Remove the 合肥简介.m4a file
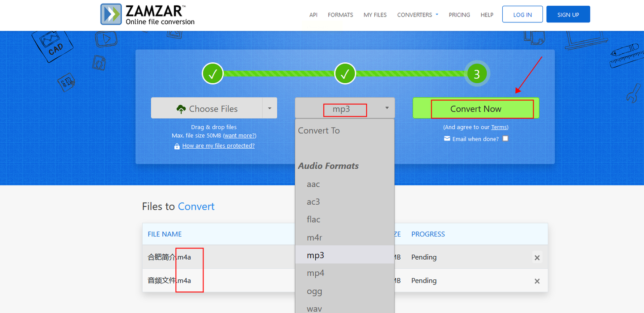This screenshot has width=644, height=313. coord(537,257)
